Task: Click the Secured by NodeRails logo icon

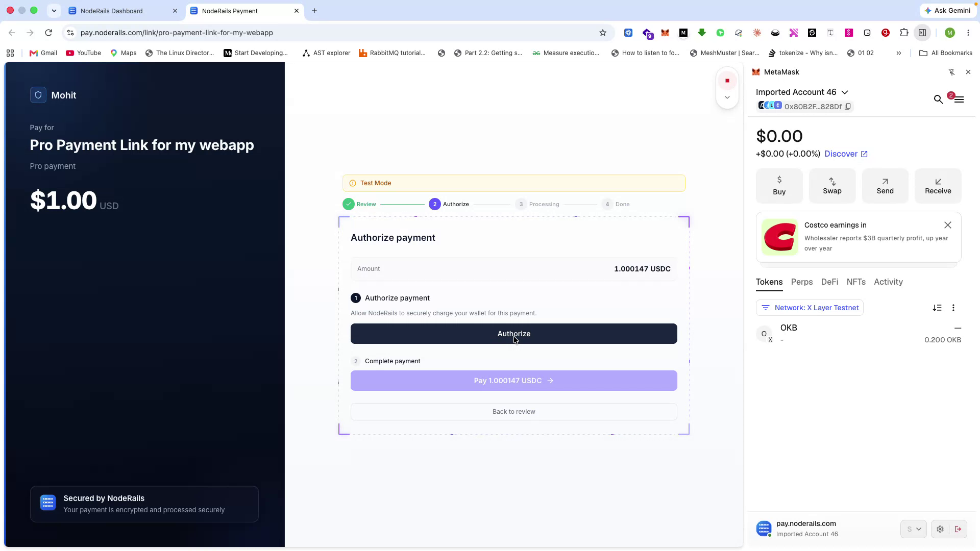Action: 48,503
